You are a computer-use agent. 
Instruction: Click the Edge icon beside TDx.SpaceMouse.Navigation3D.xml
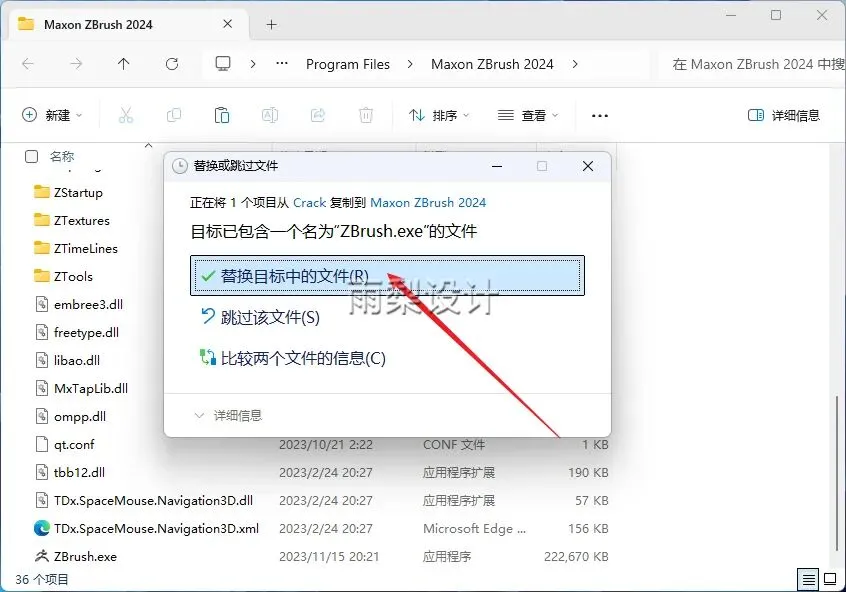click(42, 528)
